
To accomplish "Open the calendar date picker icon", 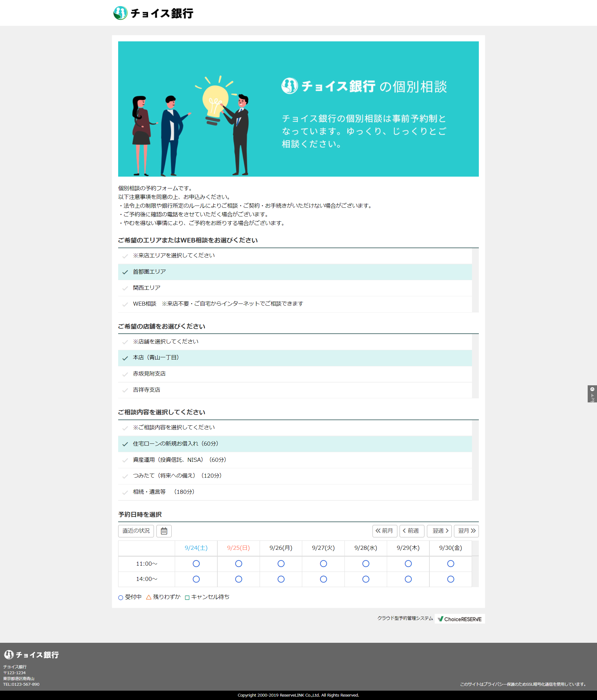I will (164, 531).
